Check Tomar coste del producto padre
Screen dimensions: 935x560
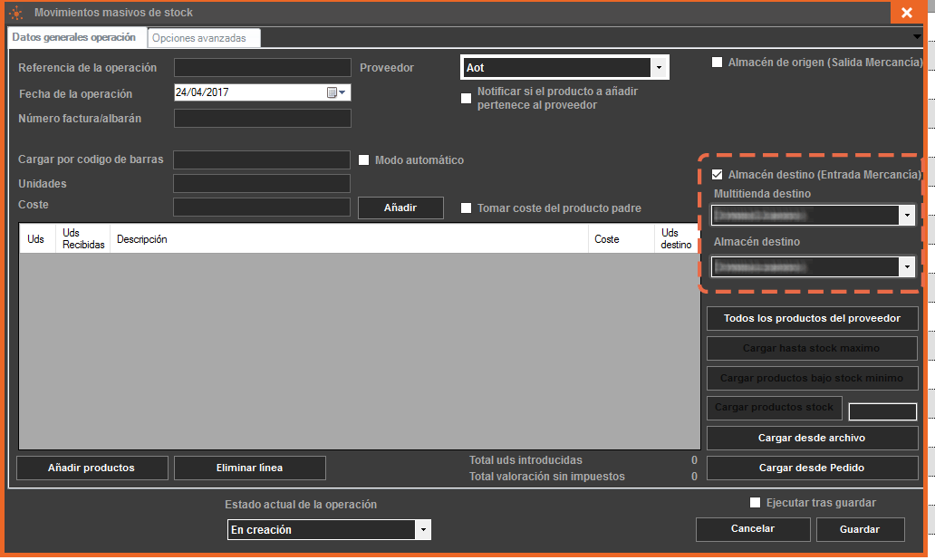[467, 208]
